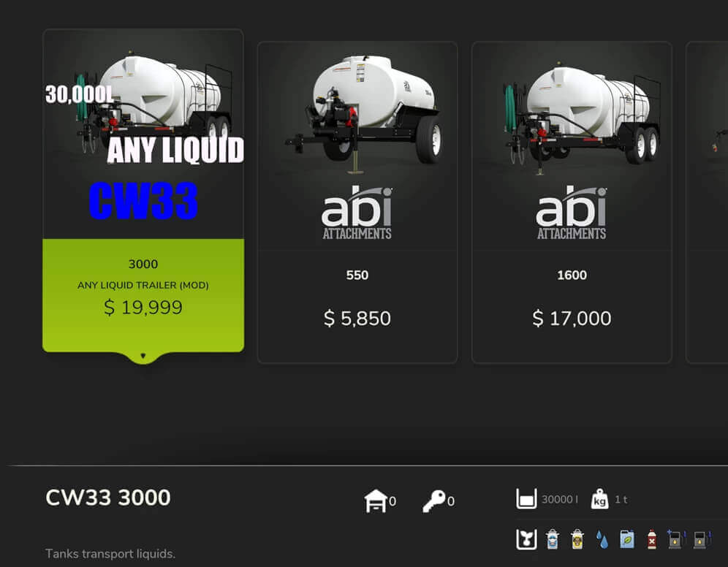Click the red herbicide bottle icon

[652, 539]
